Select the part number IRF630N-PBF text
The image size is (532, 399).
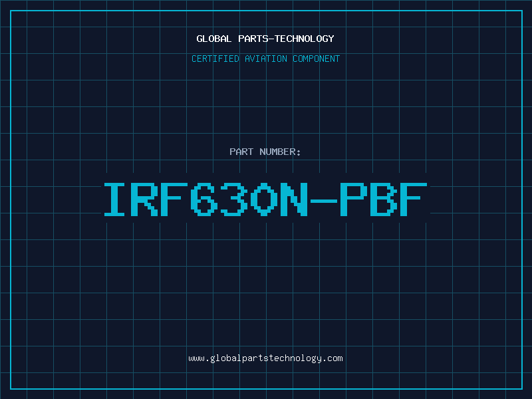(x=265, y=199)
